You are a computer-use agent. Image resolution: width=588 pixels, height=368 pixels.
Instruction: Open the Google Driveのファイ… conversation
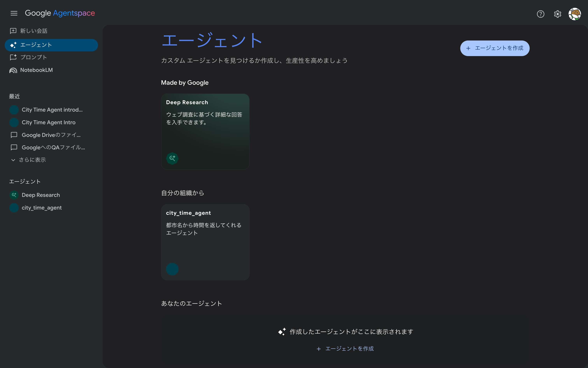[x=51, y=135]
